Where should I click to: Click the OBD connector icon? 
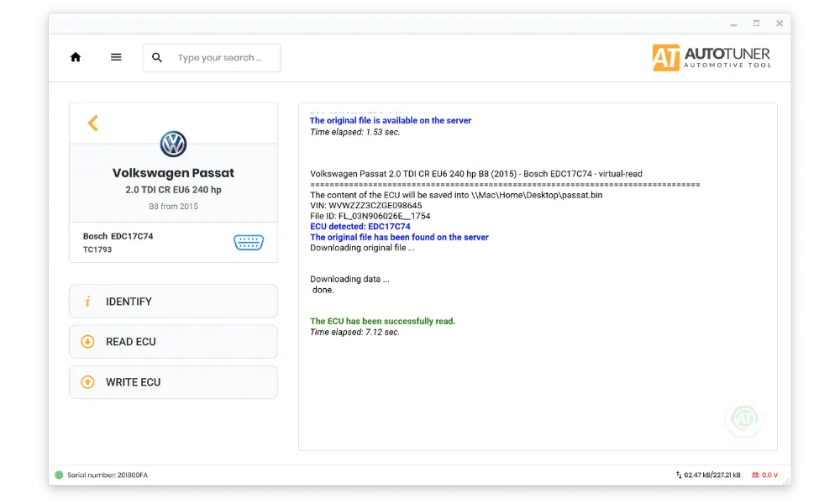tap(249, 242)
